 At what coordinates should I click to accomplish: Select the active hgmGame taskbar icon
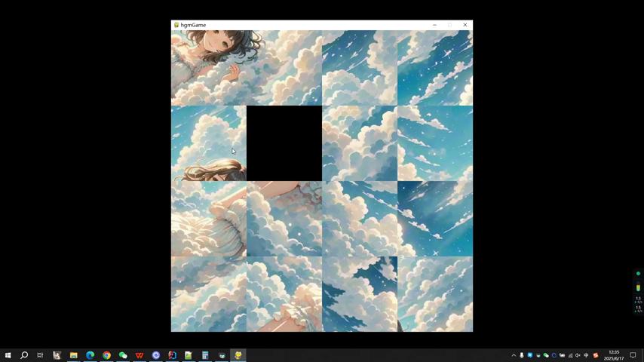click(x=238, y=355)
